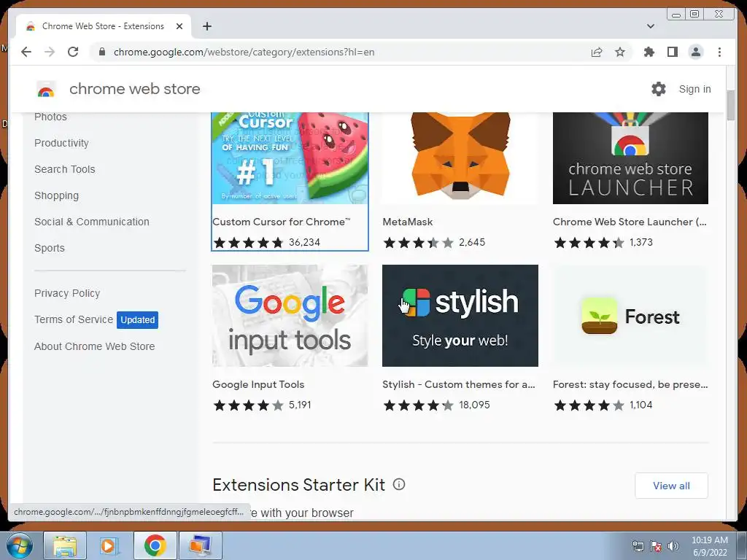Screen dimensions: 747x560
Task: Open the side panel icon in toolbar
Action: (x=672, y=52)
